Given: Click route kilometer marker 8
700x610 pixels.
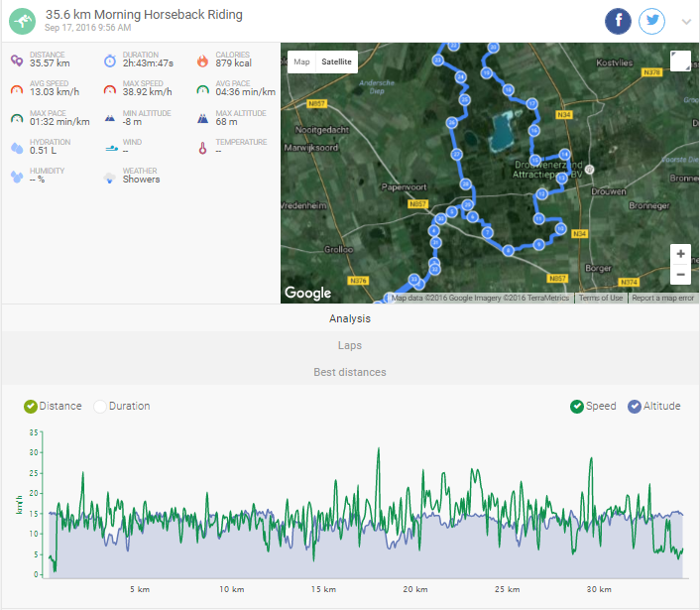Looking at the screenshot, I should click(x=508, y=250).
